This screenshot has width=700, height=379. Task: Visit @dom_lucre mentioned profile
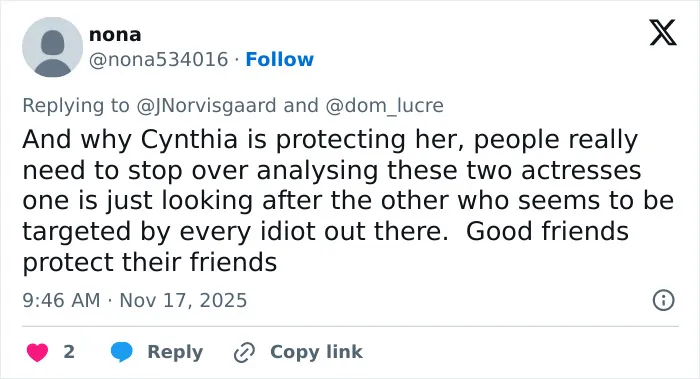(x=384, y=106)
